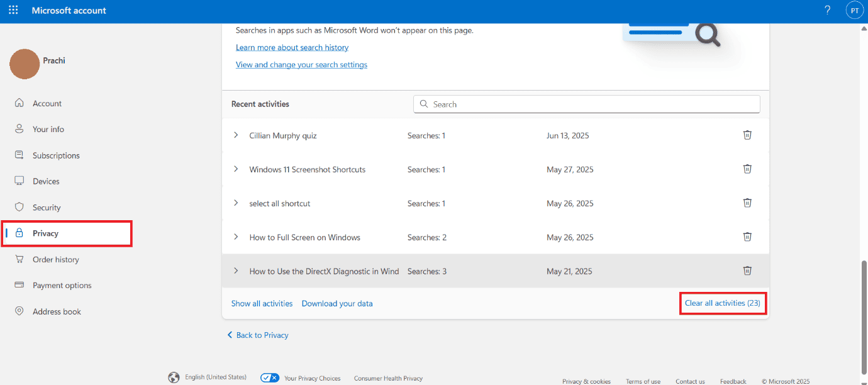The height and width of the screenshot is (385, 868).
Task: Select Privacy in the sidebar
Action: tap(68, 233)
